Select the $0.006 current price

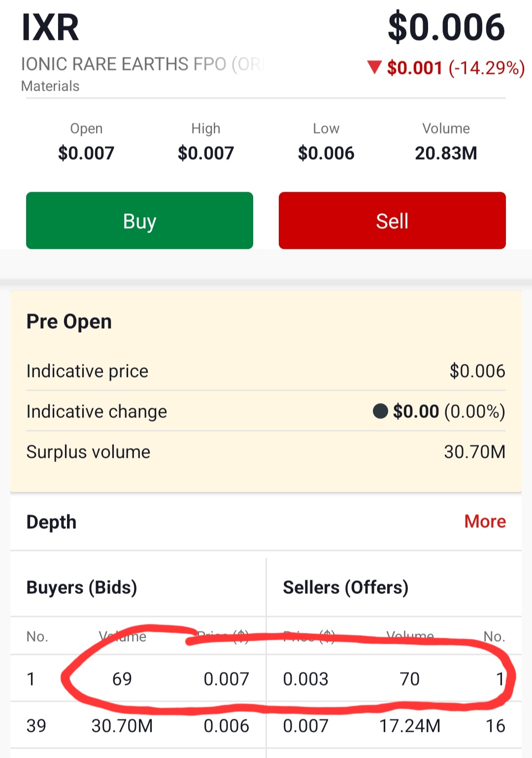pyautogui.click(x=446, y=27)
